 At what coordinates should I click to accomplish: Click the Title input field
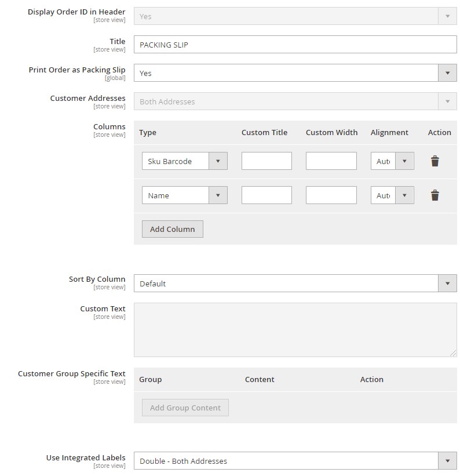295,45
